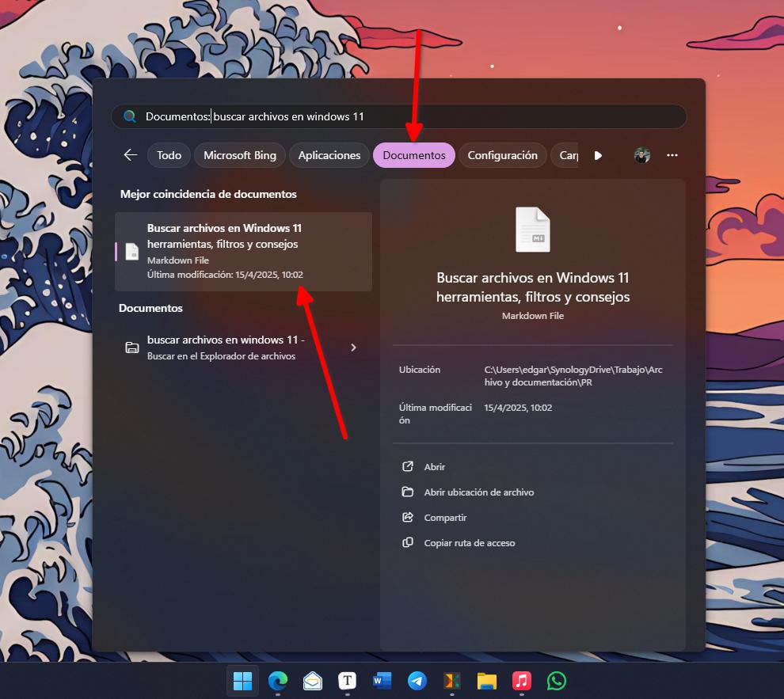
Task: Click the 'Mejor coincidencia de documentos' heading
Action: pos(208,194)
